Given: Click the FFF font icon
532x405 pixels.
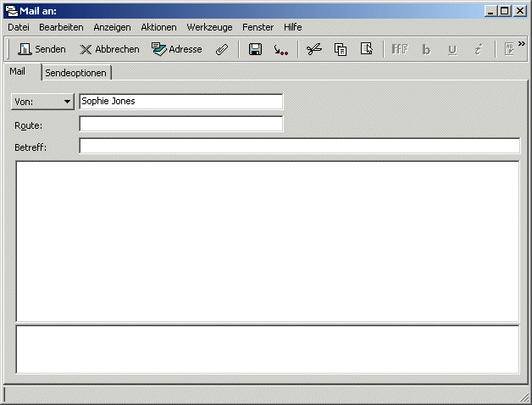Looking at the screenshot, I should pos(400,49).
